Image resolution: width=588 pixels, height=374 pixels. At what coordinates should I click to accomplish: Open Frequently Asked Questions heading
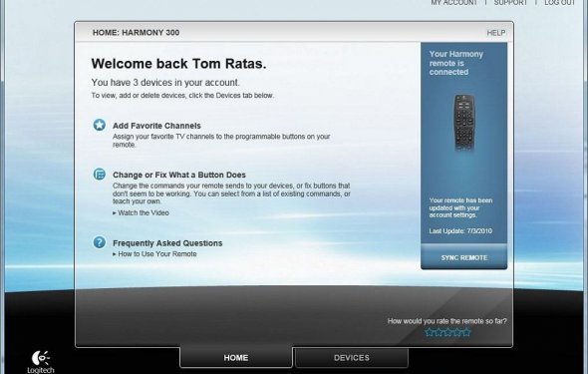point(167,243)
